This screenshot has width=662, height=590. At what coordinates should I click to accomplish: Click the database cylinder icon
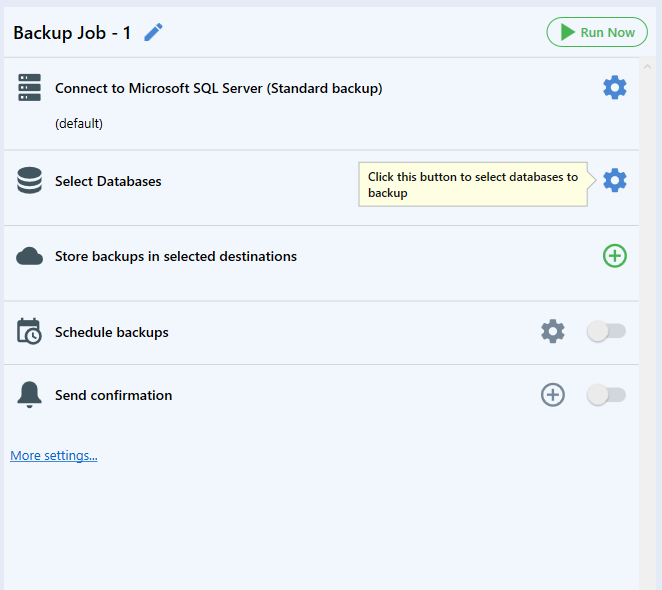30,180
